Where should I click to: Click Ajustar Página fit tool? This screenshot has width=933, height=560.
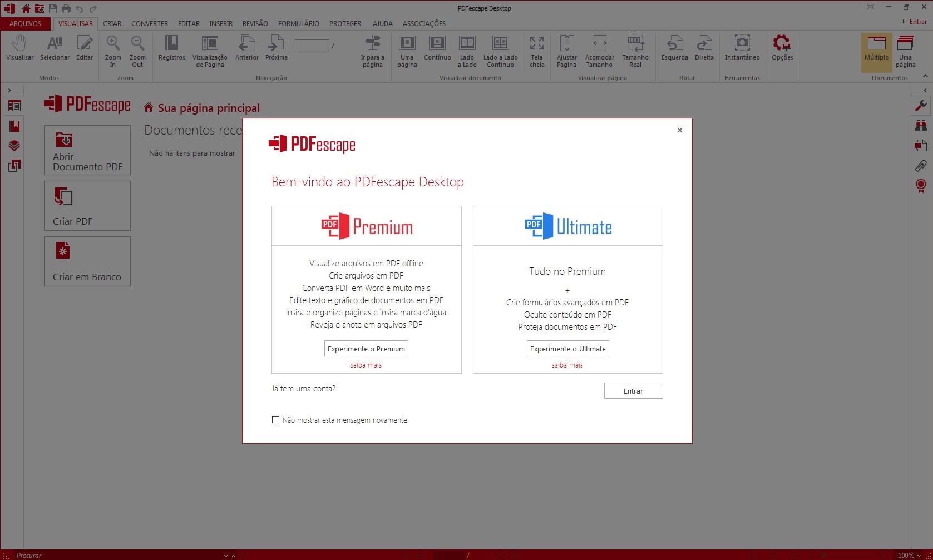coord(566,52)
